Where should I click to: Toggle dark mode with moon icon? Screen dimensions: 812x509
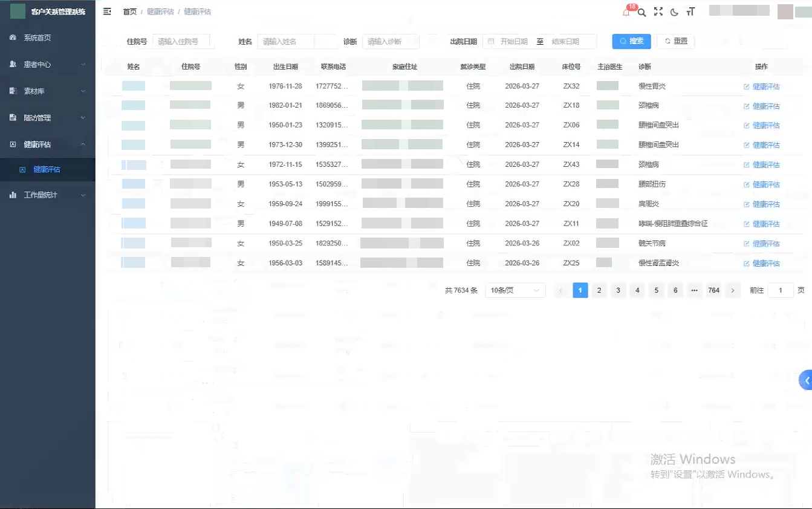click(674, 12)
